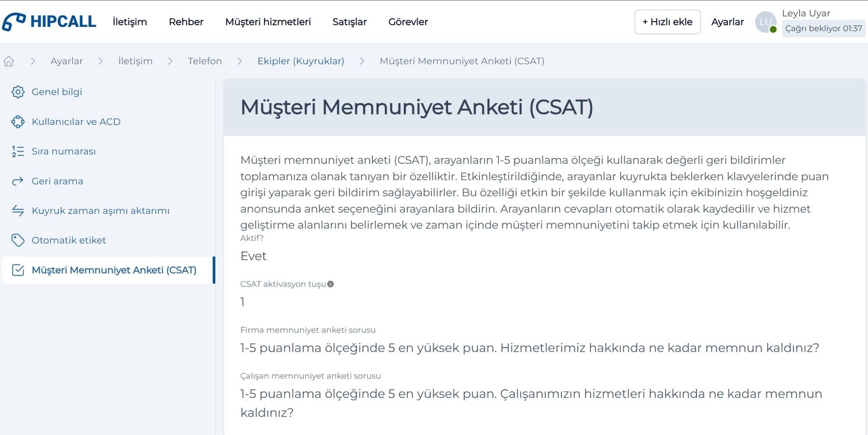Click the CSAT aktivasyon tuşu value 1
Viewport: 868px width, 435px height.
pos(242,302)
